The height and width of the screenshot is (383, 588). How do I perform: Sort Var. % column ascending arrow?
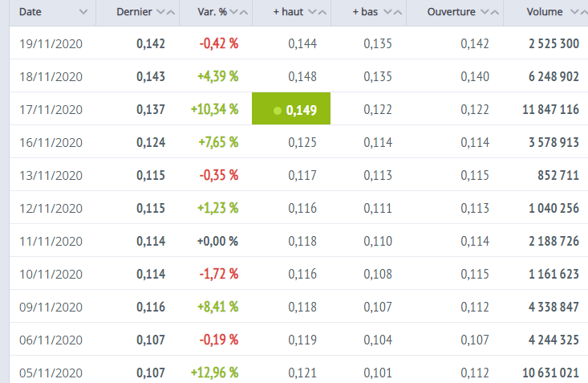coord(244,12)
